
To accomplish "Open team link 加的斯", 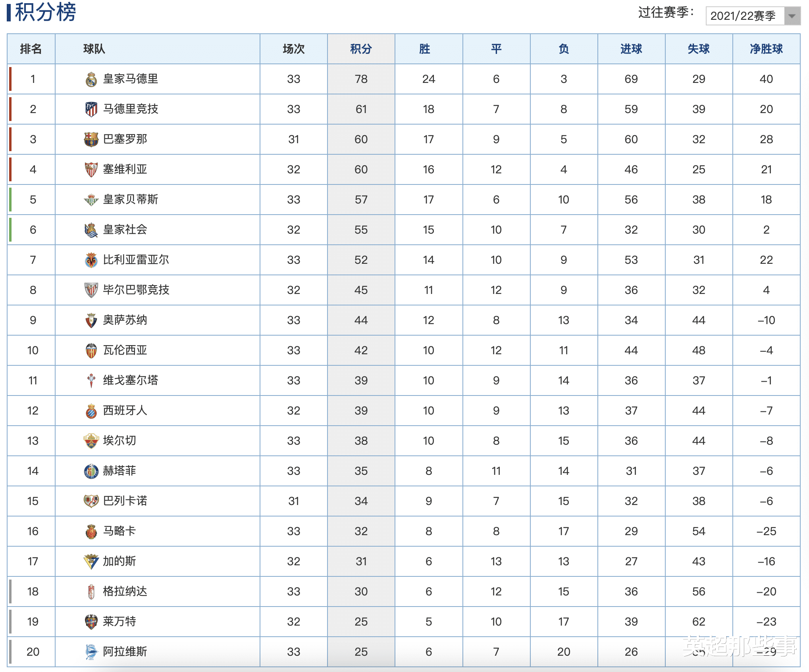I will [119, 561].
